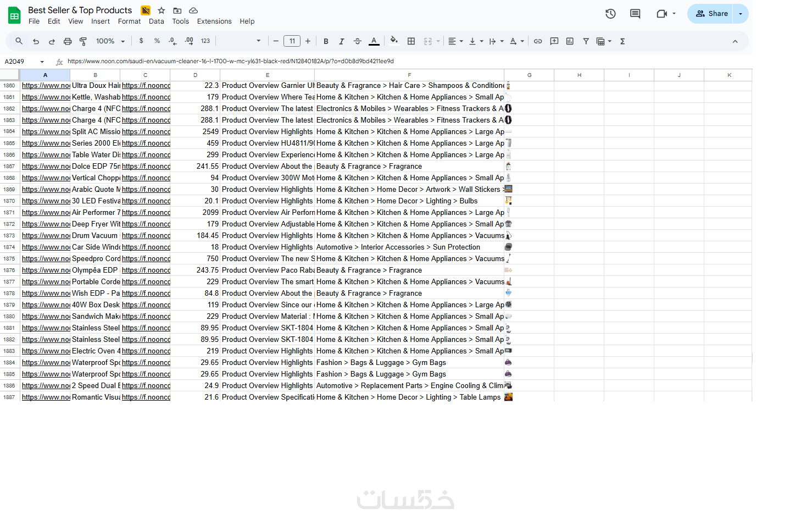
Task: Collapse the toolbar header with chevron
Action: pos(735,41)
